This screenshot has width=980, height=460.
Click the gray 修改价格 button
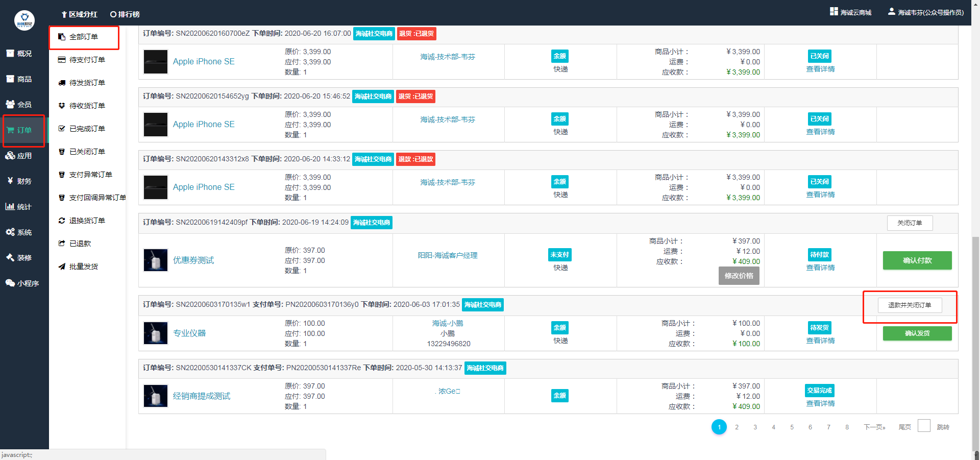click(x=739, y=276)
